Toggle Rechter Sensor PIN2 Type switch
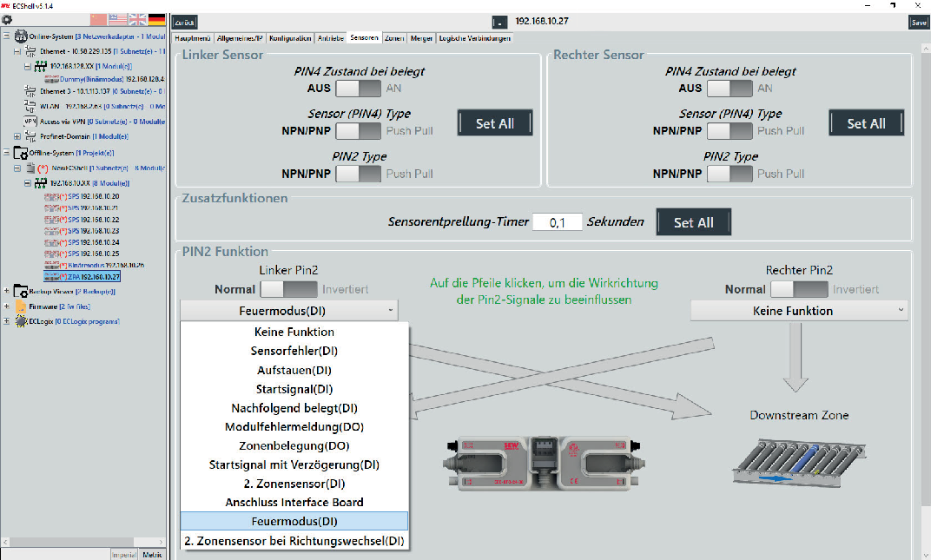 click(730, 173)
